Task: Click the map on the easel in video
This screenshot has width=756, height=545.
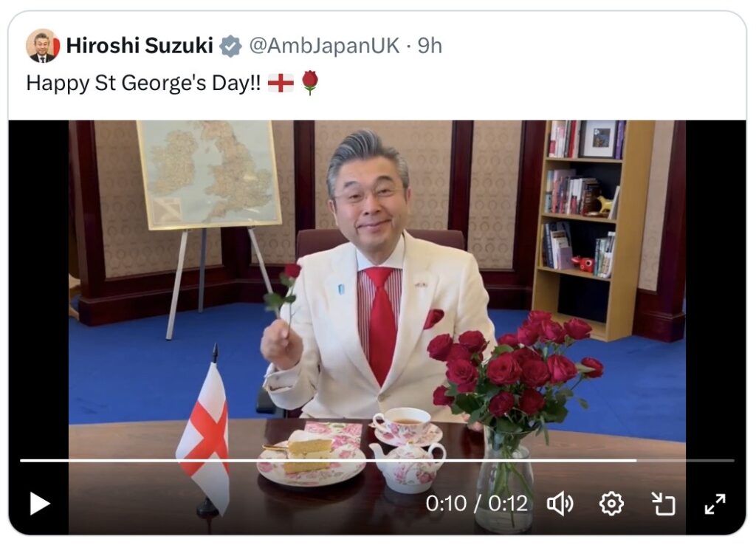Action: pyautogui.click(x=209, y=174)
